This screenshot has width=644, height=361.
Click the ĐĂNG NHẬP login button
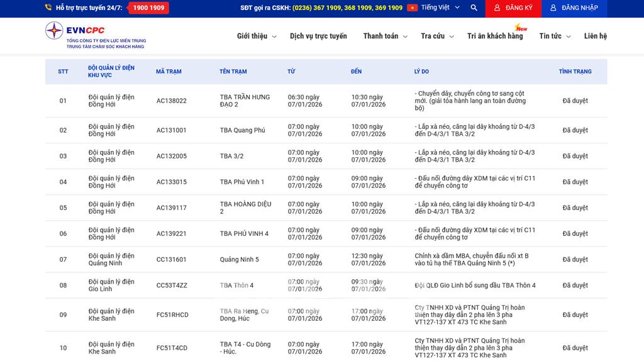click(573, 8)
